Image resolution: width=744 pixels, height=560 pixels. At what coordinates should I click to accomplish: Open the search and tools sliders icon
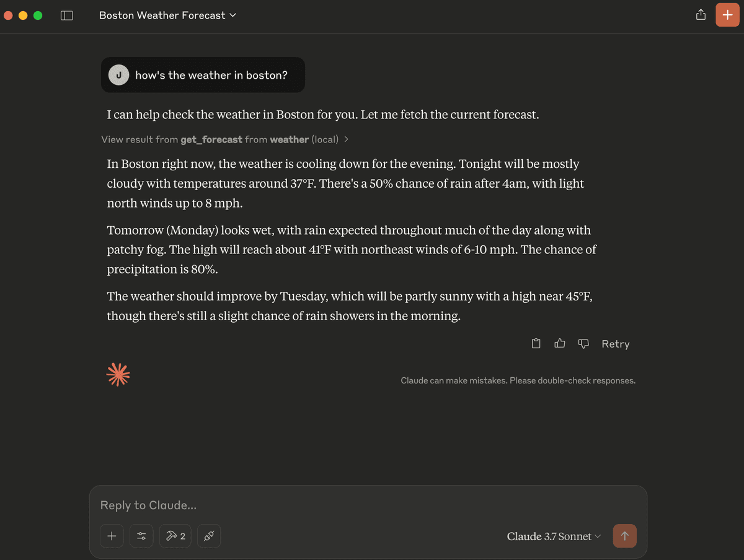pyautogui.click(x=141, y=536)
